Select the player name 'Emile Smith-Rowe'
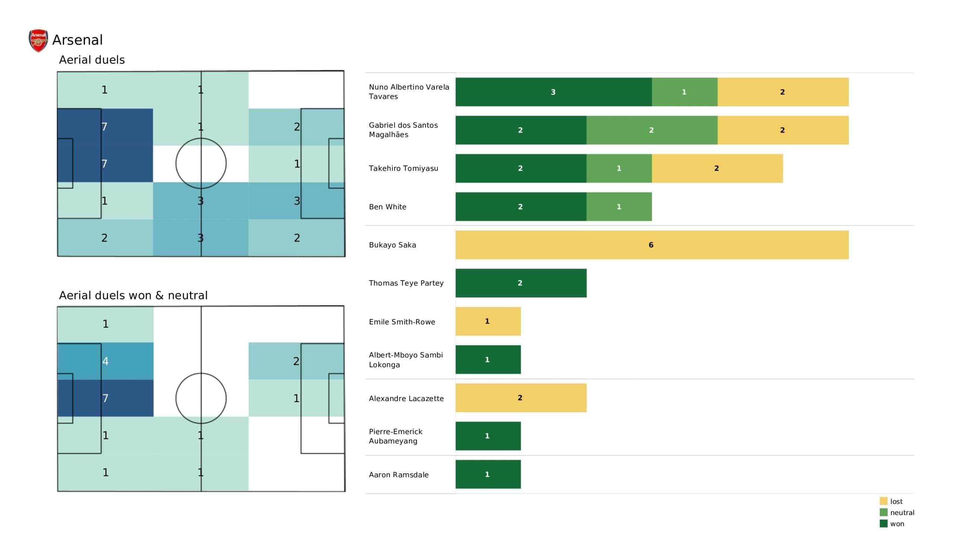 [x=402, y=322]
